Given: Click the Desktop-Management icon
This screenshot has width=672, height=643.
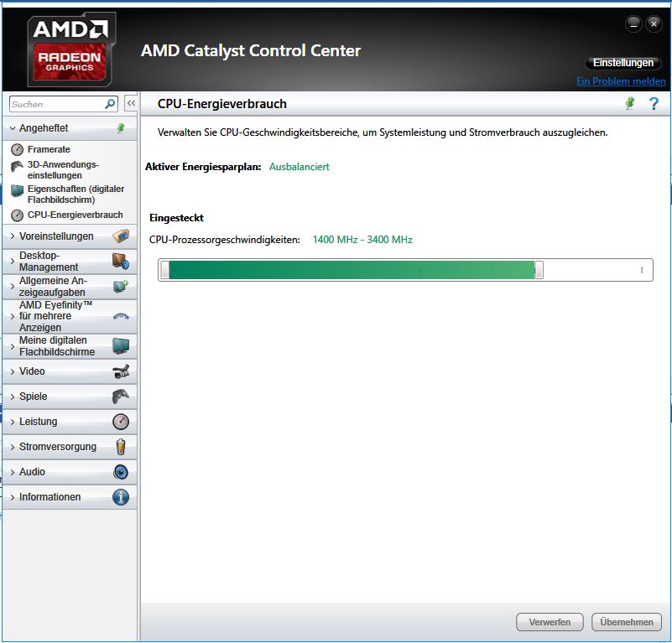Looking at the screenshot, I should pos(121,261).
